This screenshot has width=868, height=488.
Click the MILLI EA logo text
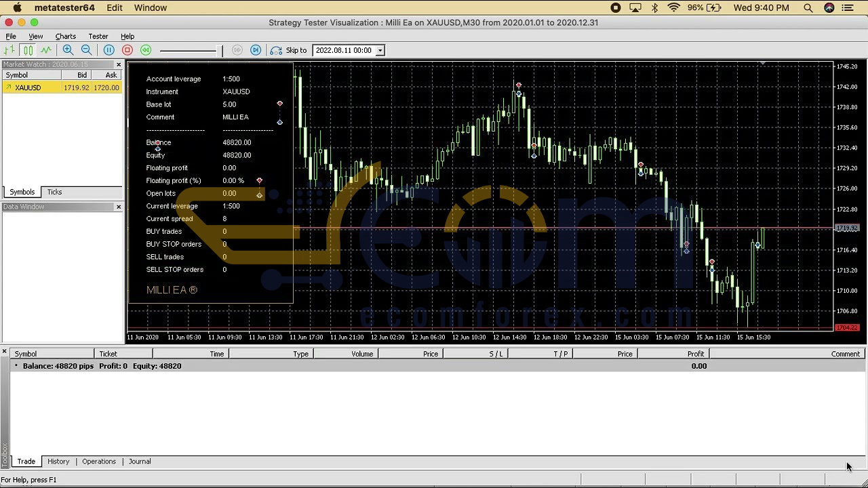[x=172, y=290]
